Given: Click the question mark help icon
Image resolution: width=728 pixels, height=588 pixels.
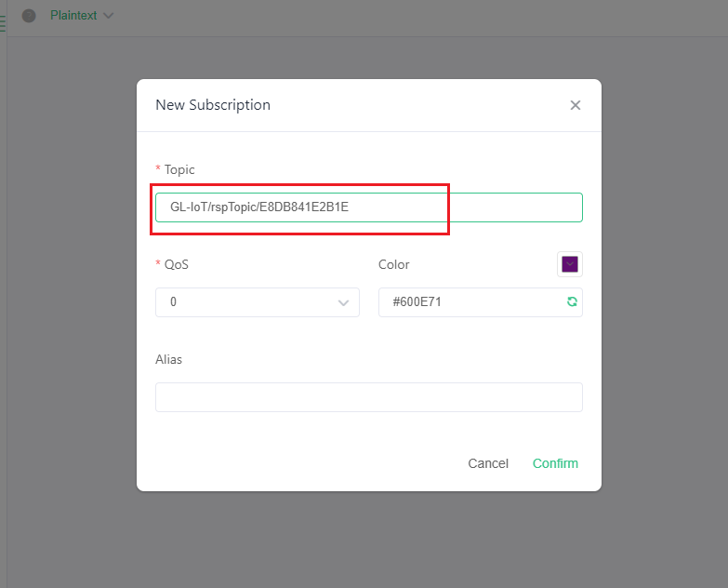Looking at the screenshot, I should tap(29, 16).
